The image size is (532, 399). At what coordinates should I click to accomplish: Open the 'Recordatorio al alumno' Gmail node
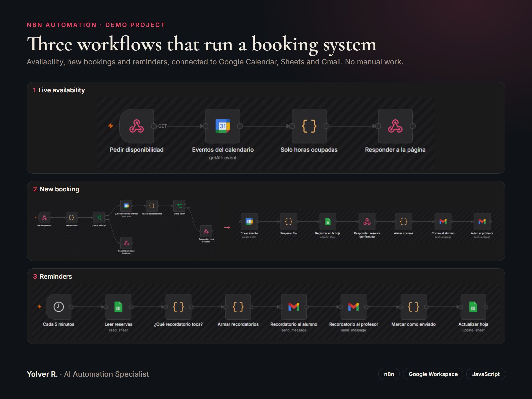point(294,307)
